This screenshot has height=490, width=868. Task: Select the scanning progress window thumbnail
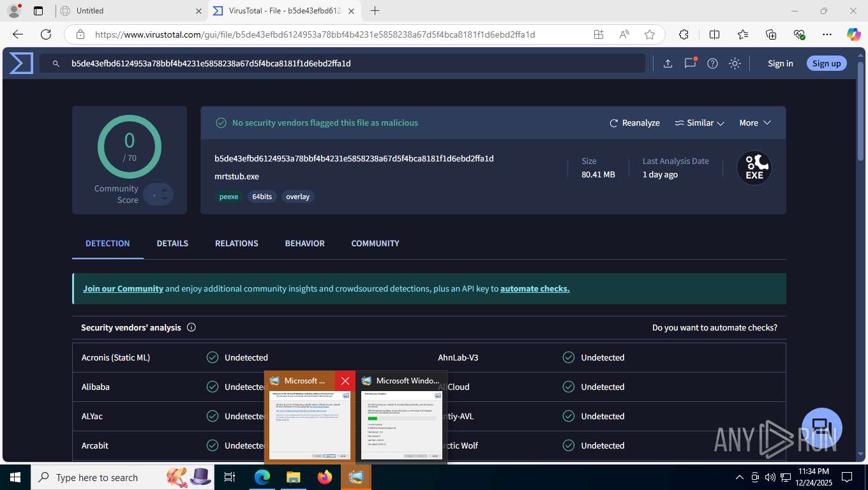(x=401, y=424)
